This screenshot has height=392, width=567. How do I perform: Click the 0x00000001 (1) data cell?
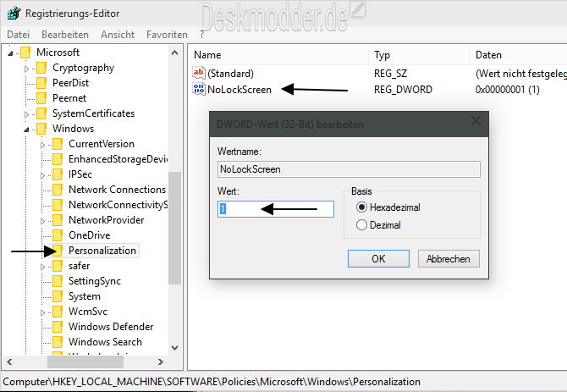tap(508, 89)
